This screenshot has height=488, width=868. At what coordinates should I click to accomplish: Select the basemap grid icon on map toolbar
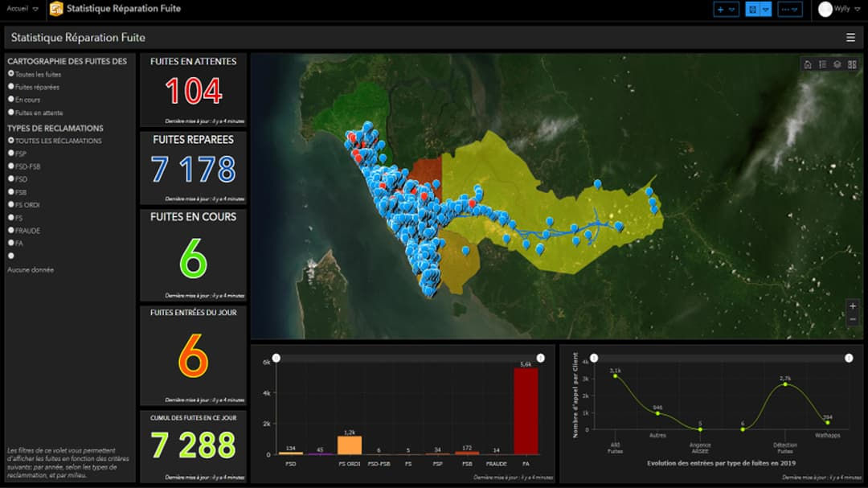pos(852,64)
